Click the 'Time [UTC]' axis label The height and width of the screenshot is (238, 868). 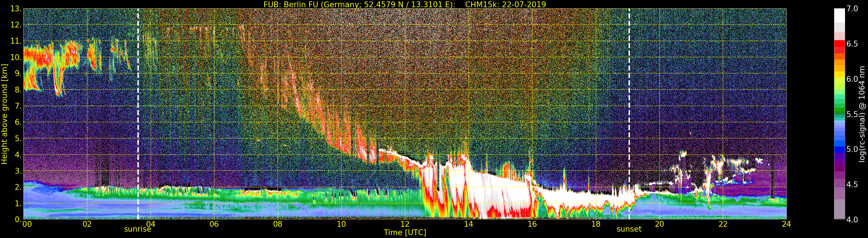click(x=405, y=233)
